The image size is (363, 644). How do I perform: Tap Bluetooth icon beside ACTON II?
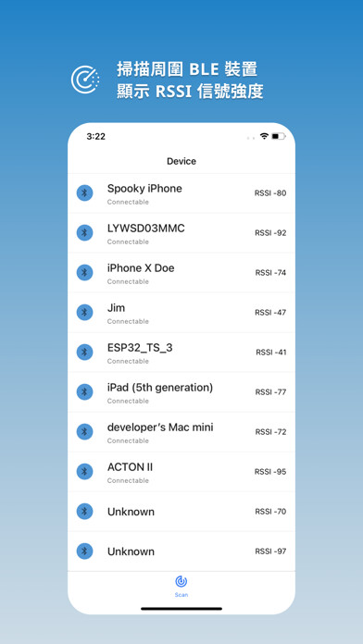pyautogui.click(x=84, y=472)
